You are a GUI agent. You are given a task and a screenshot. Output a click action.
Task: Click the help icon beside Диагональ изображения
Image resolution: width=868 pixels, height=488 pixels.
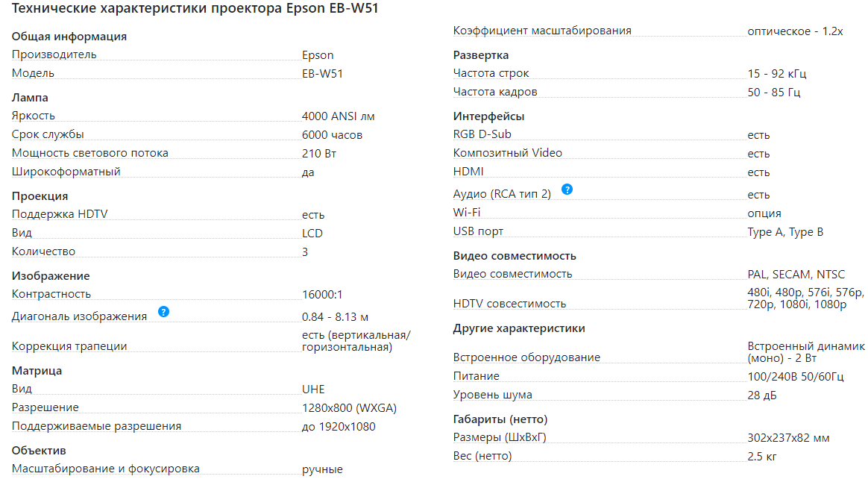(164, 312)
